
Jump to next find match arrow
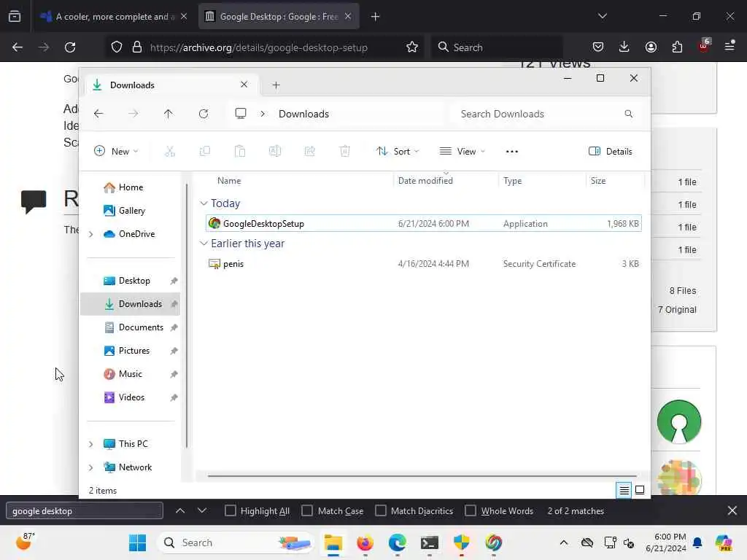tap(202, 510)
